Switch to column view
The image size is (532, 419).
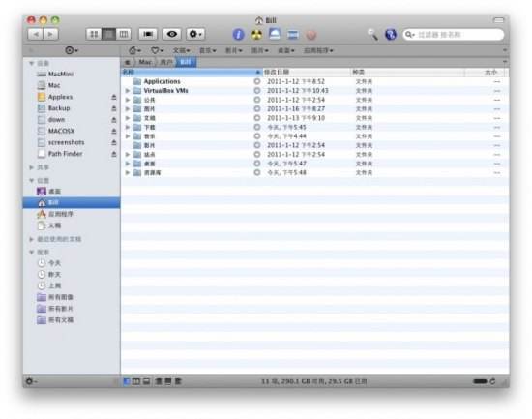(x=124, y=34)
